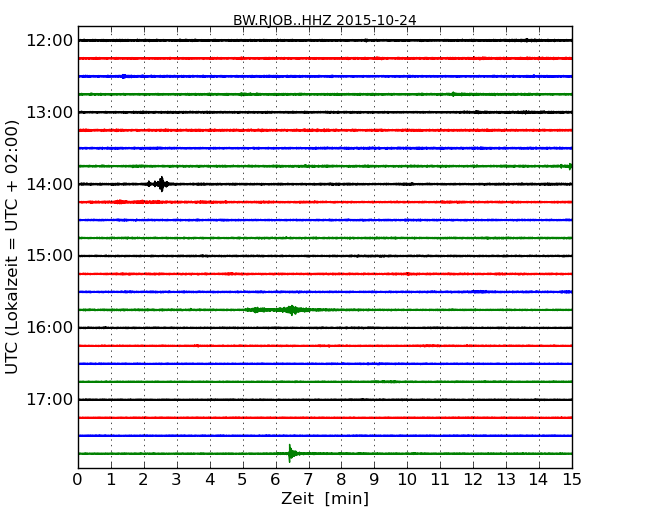Click the x-axis tick label 15
Screen dimensions: 650x520
(572, 480)
